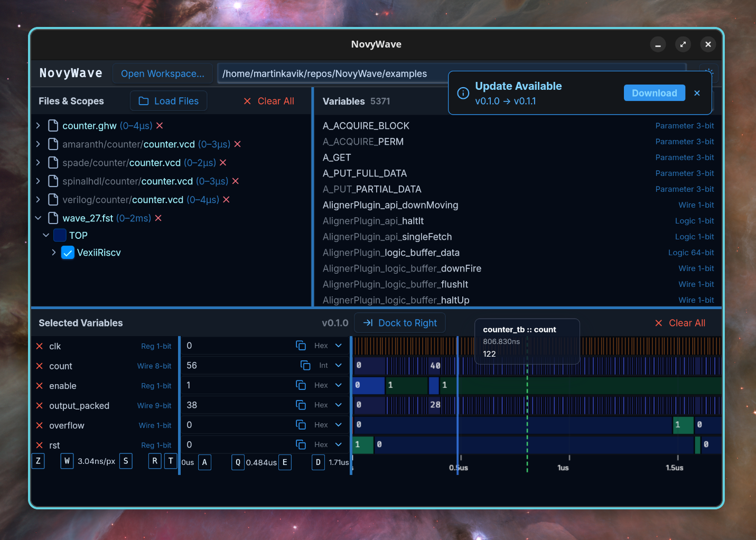Click the Load Files button
Screen dimensions: 756x540
tap(168, 100)
